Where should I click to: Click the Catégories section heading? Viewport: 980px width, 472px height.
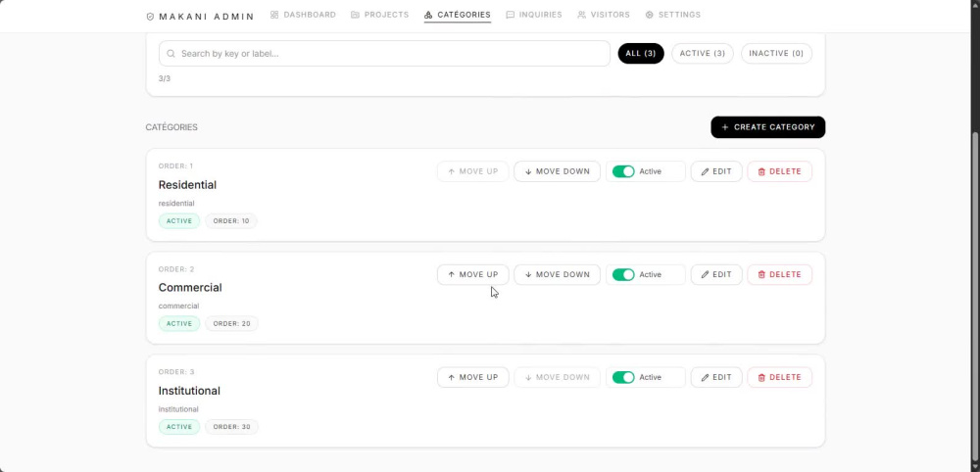(x=171, y=127)
